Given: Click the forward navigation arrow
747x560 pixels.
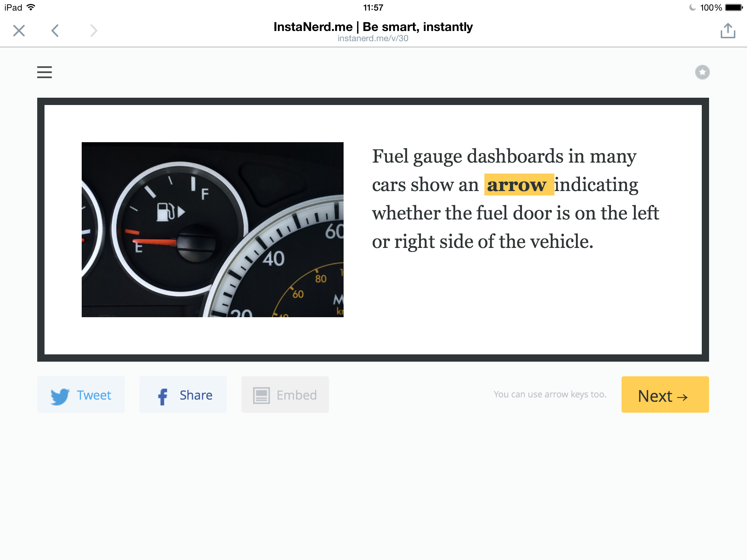Looking at the screenshot, I should coord(92,31).
